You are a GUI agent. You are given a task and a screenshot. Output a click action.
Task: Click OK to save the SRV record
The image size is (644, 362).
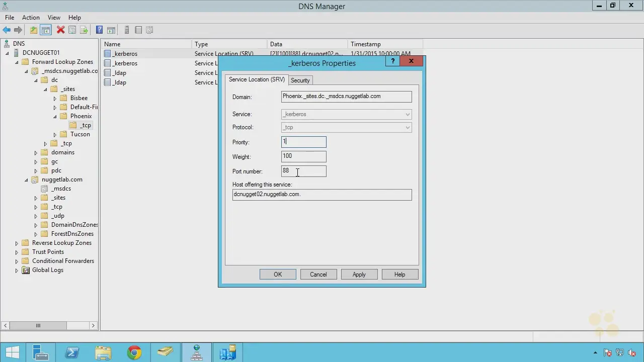pyautogui.click(x=277, y=274)
